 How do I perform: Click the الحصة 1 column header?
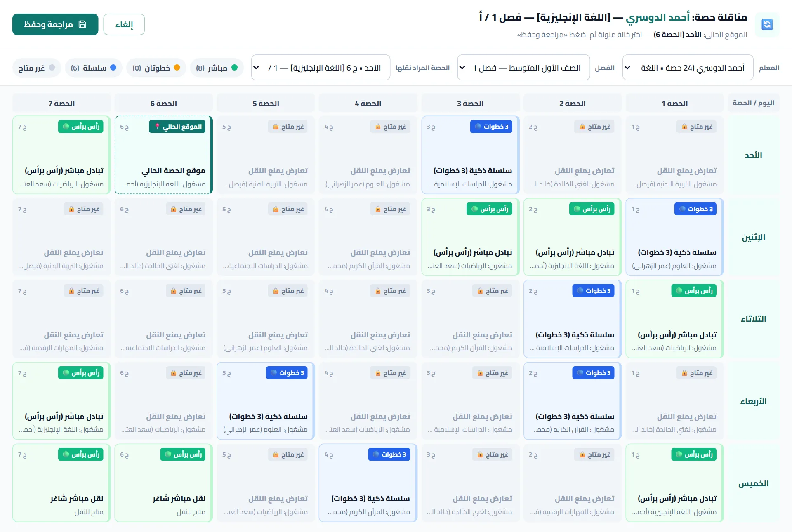(x=675, y=103)
